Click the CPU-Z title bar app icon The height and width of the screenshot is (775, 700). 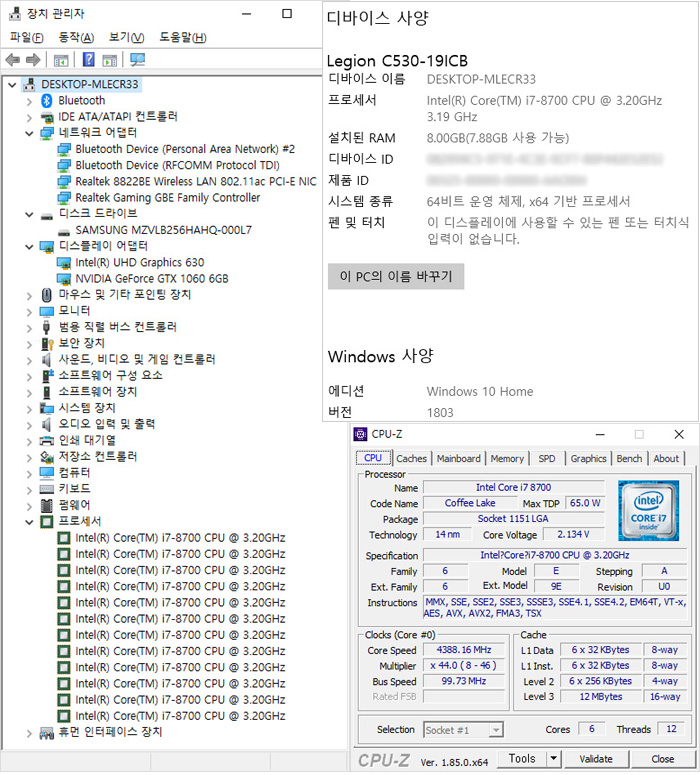[x=360, y=434]
